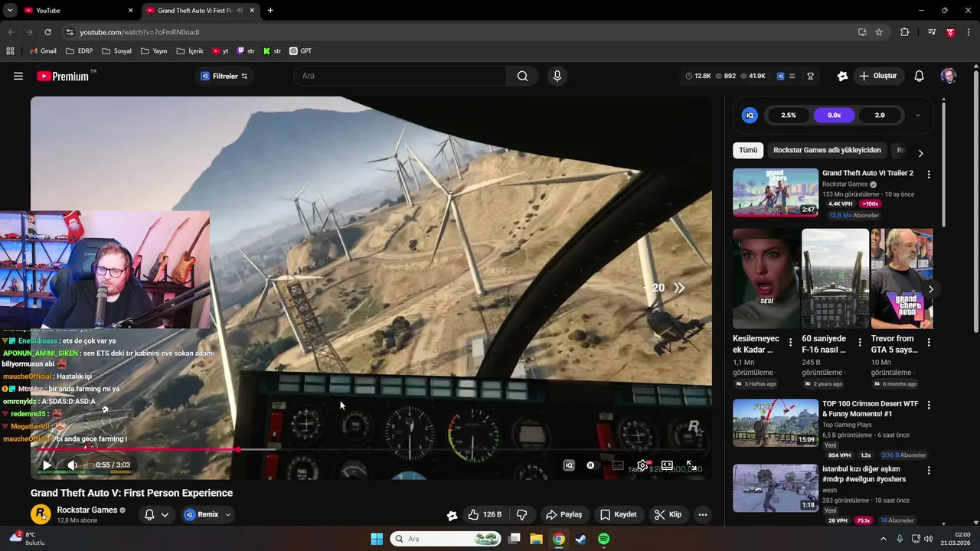Switch to the YouTube browser tab
This screenshot has height=551, width=980.
coord(77,11)
